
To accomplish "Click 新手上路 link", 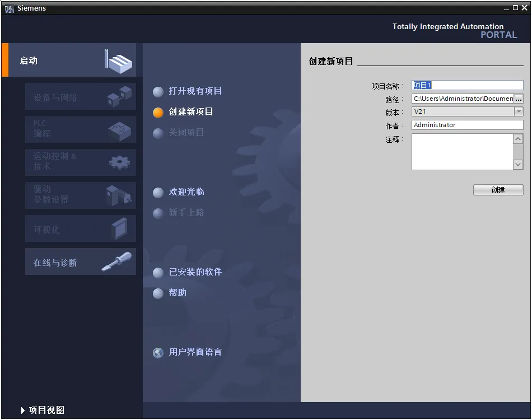I will coord(186,212).
